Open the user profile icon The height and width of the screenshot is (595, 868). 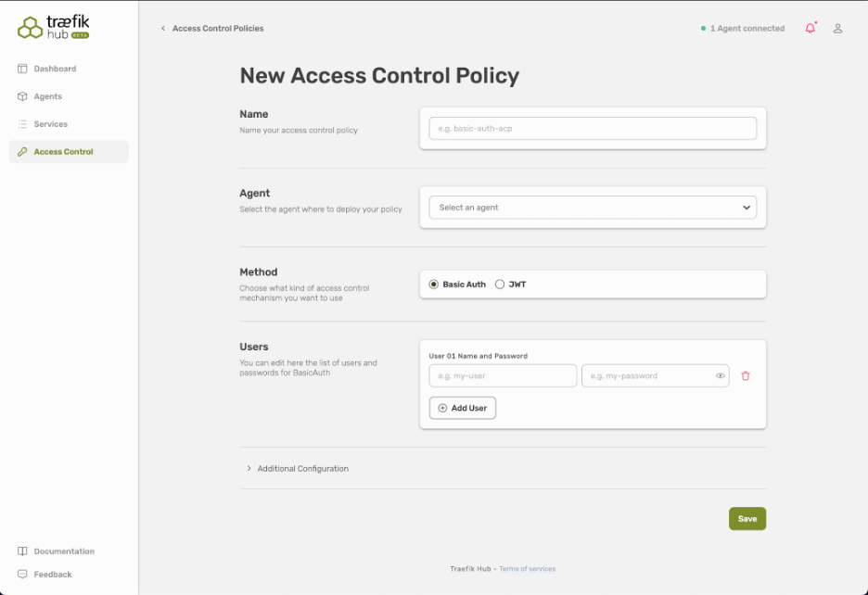(x=837, y=29)
